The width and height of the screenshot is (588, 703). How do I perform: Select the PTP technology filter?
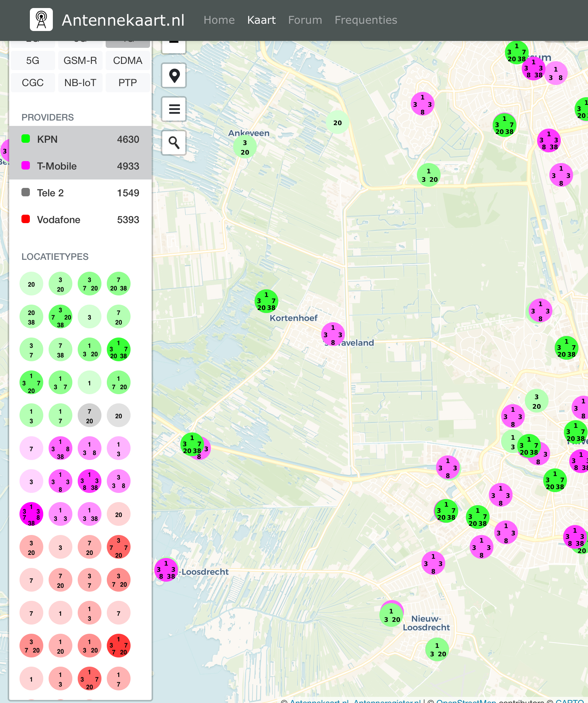(128, 83)
